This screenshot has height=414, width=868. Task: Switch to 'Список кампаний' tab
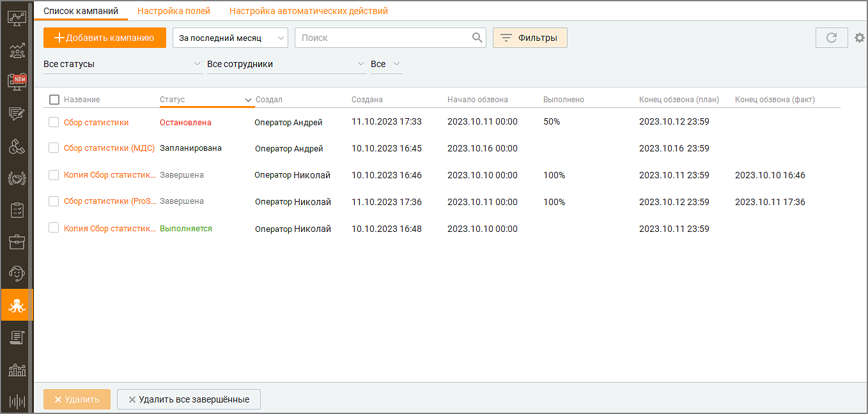(81, 11)
